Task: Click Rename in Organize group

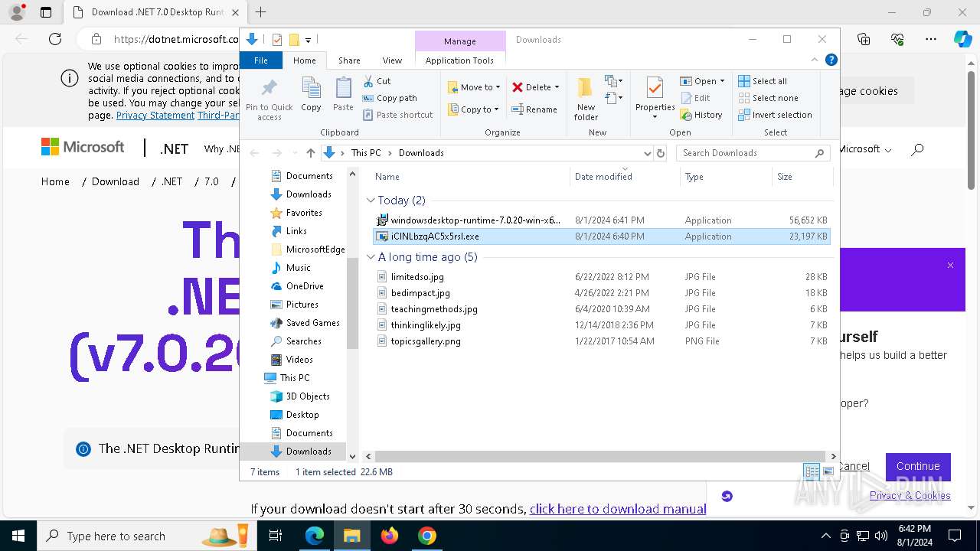Action: 534,109
